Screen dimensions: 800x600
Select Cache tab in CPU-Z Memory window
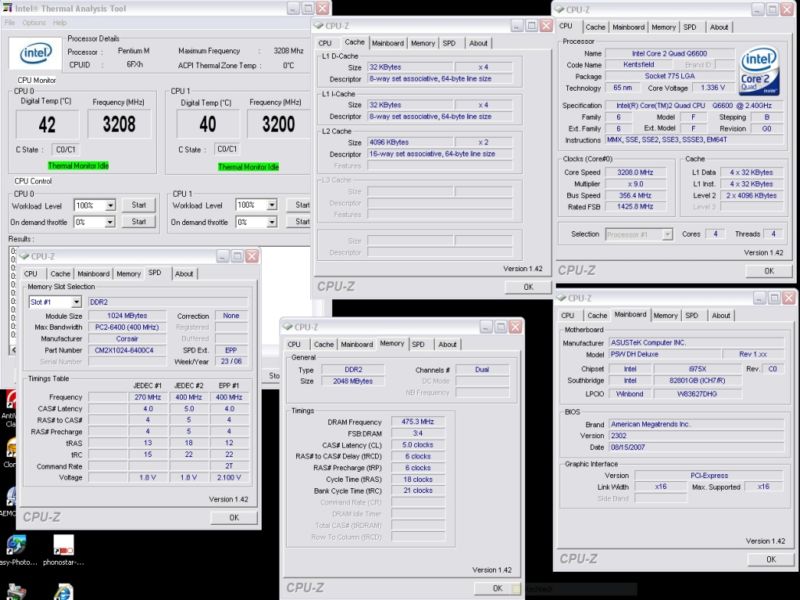click(323, 344)
